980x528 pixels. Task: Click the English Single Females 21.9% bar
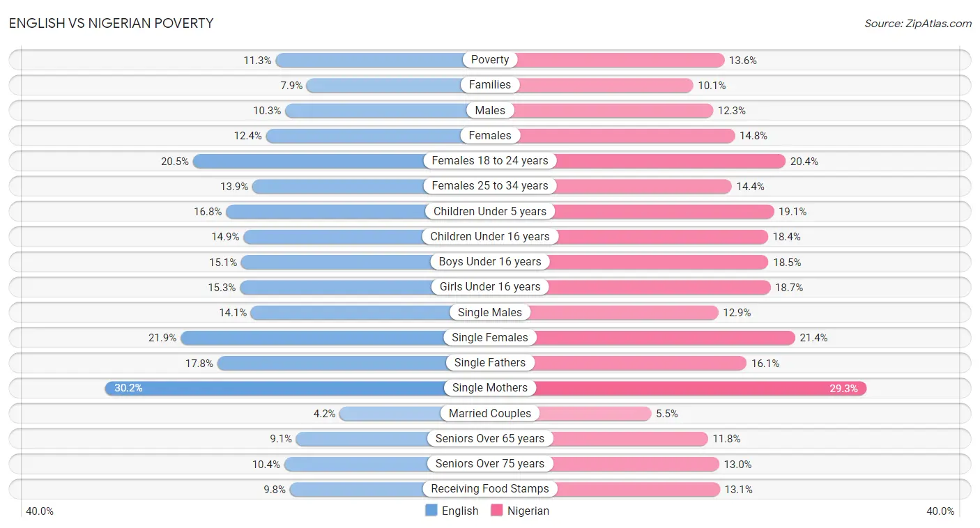(x=335, y=338)
